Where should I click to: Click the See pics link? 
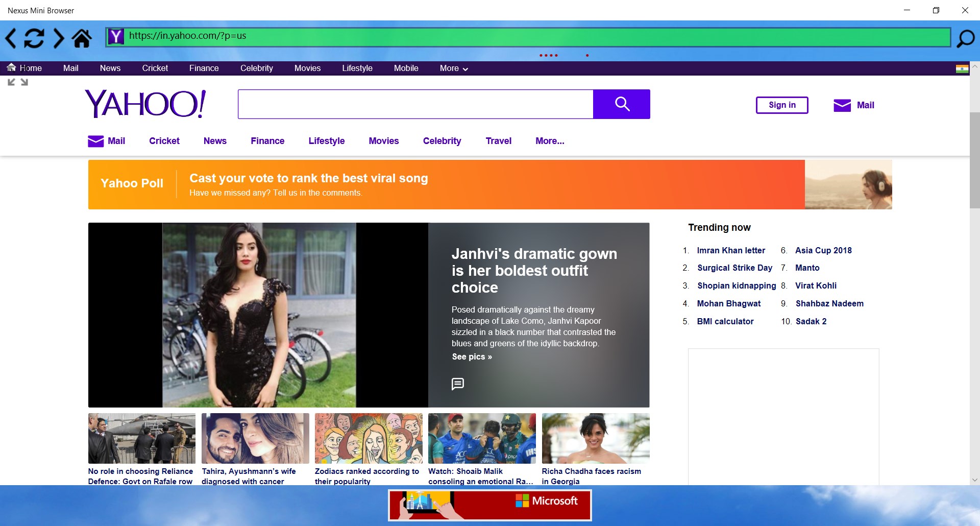pyautogui.click(x=472, y=357)
